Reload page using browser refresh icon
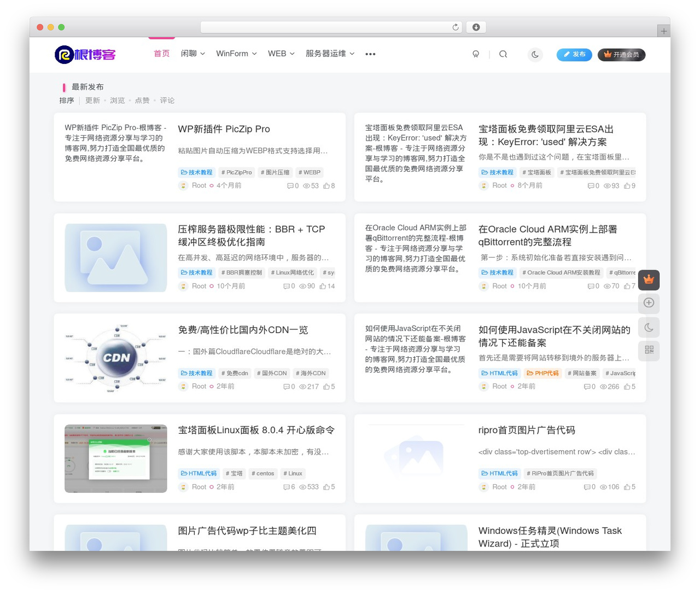700x593 pixels. pos(456,27)
